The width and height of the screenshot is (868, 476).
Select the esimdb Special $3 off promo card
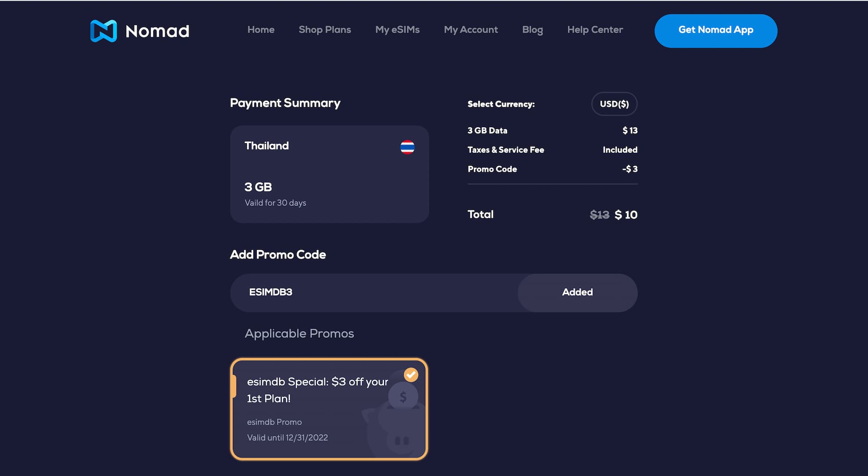tap(316, 409)
